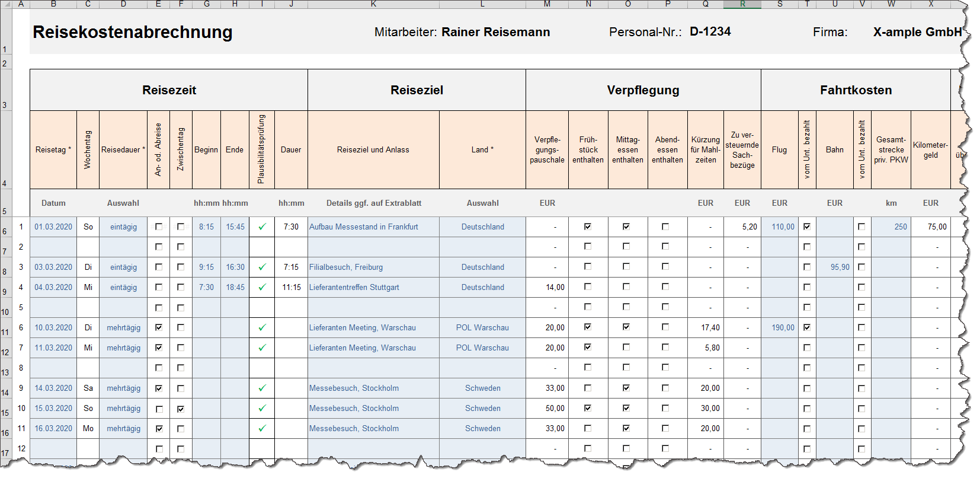The image size is (980, 478).
Task: Select column K header
Action: pyautogui.click(x=373, y=4)
